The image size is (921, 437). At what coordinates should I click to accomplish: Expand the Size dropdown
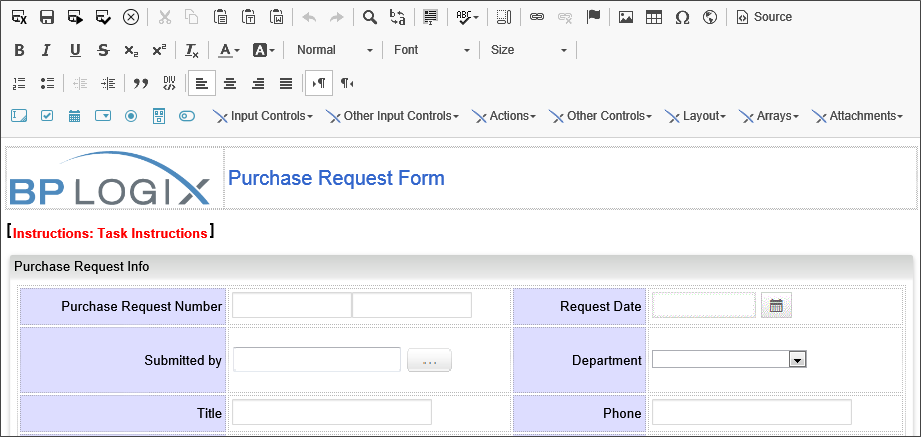(529, 50)
